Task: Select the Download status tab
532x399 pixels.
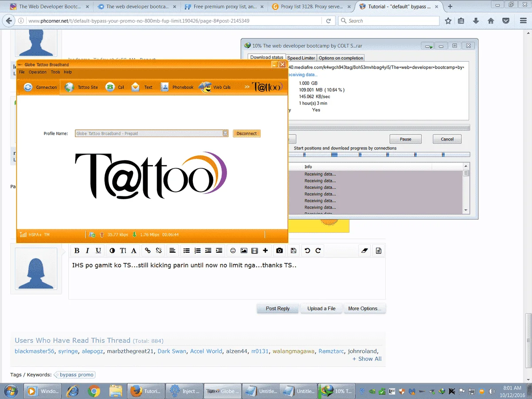Action: coord(266,58)
